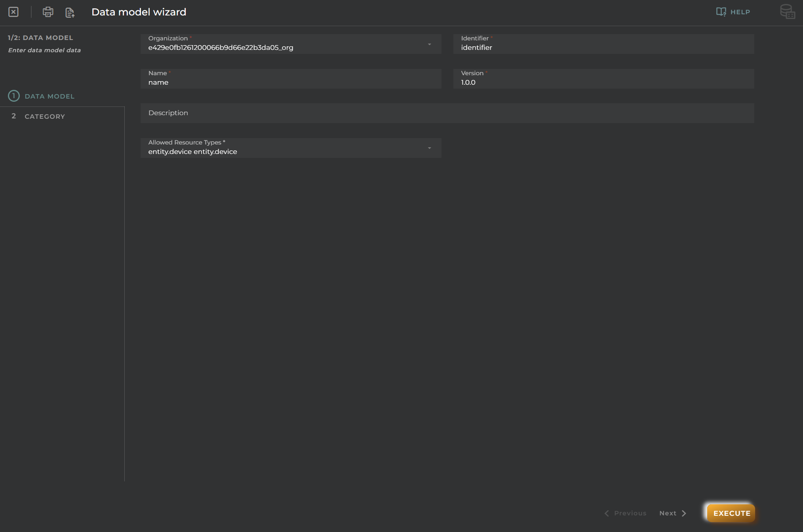Image resolution: width=803 pixels, height=532 pixels.
Task: Click the Description field
Action: coord(447,113)
